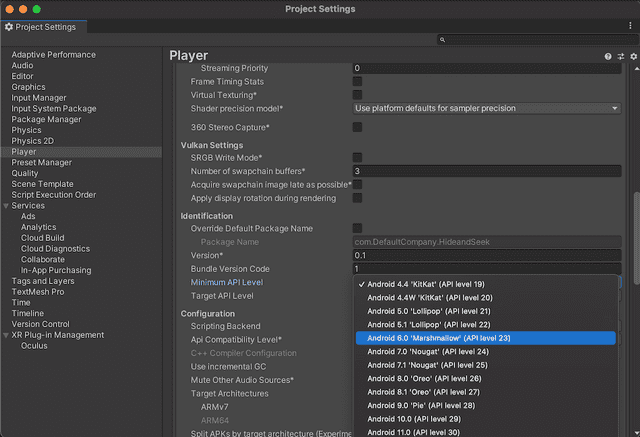Screen dimensions: 640x437
Task: Collapse the XR Plug-in Management section
Action: (6, 335)
